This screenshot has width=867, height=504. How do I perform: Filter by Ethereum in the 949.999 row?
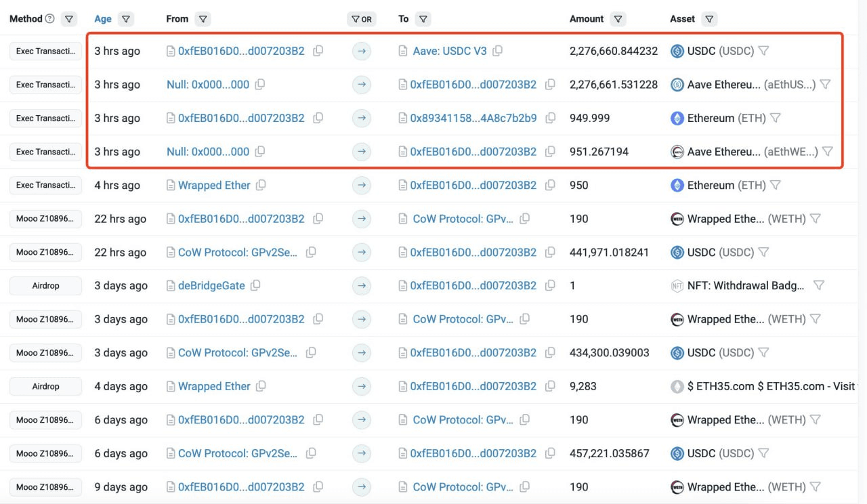point(776,118)
